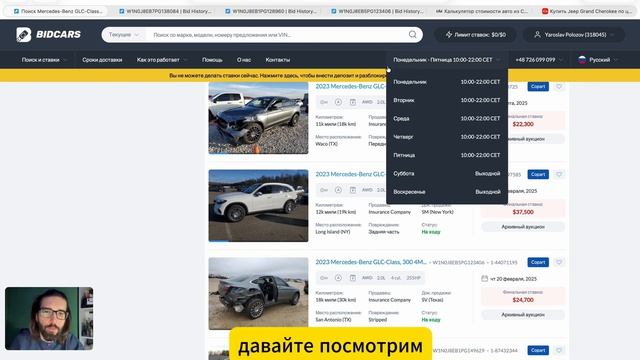
Task: Open the stripped Mercedes photo in San Antonio
Action: tap(258, 293)
